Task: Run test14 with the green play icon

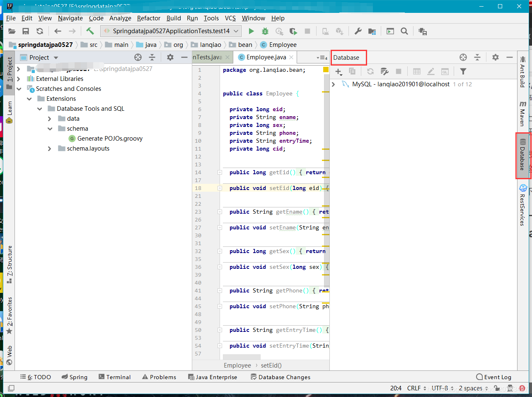Action: 251,31
